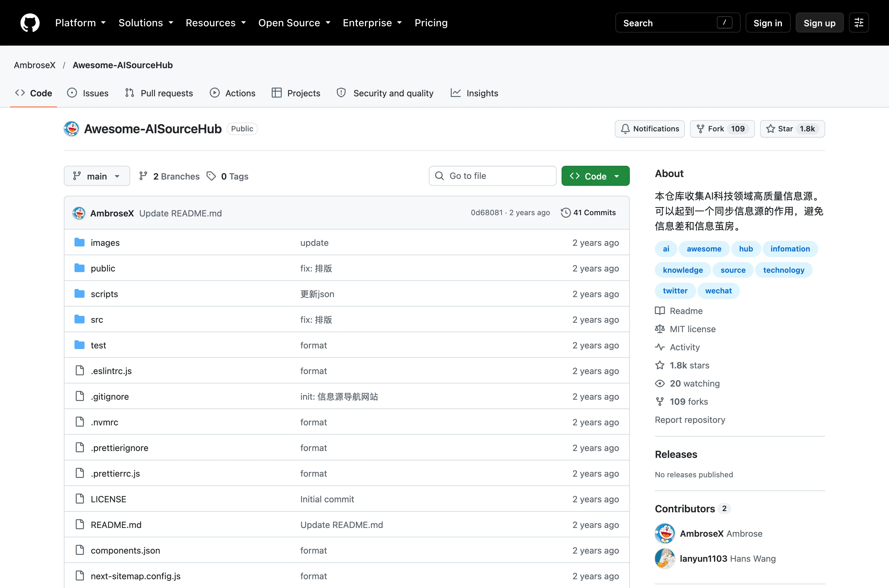889x588 pixels.
Task: Go to the Pricing page
Action: pos(431,23)
